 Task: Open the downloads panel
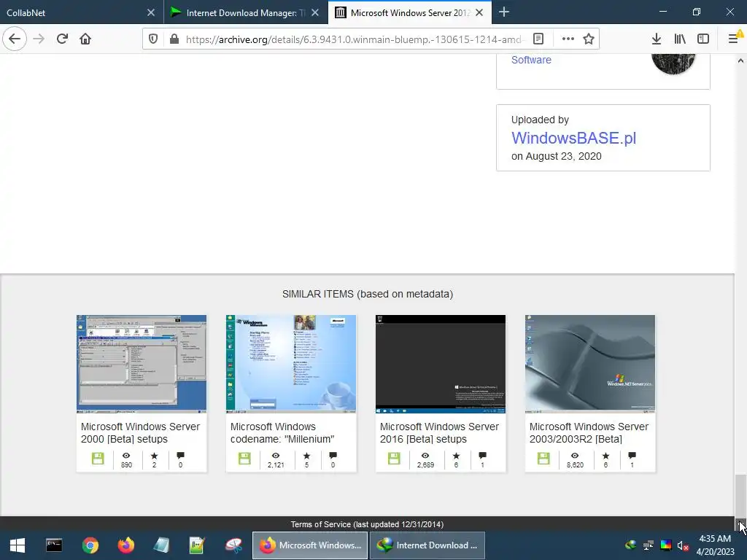click(657, 39)
